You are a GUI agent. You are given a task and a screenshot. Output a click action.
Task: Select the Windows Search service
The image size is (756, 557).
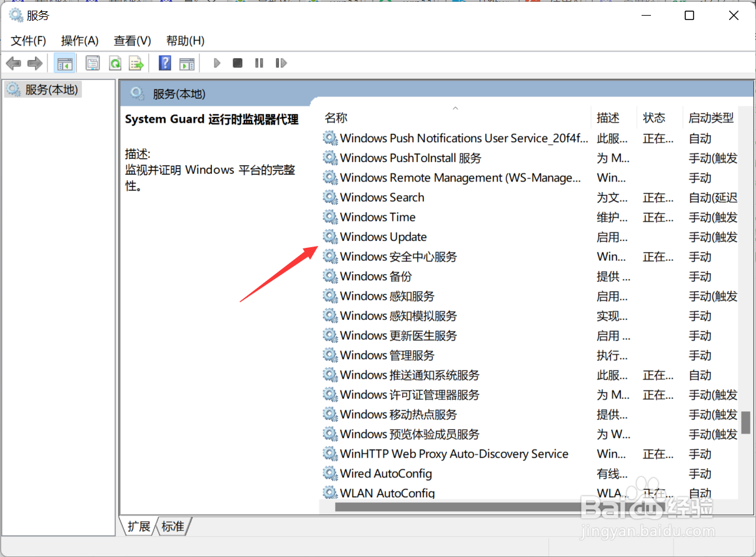click(381, 197)
